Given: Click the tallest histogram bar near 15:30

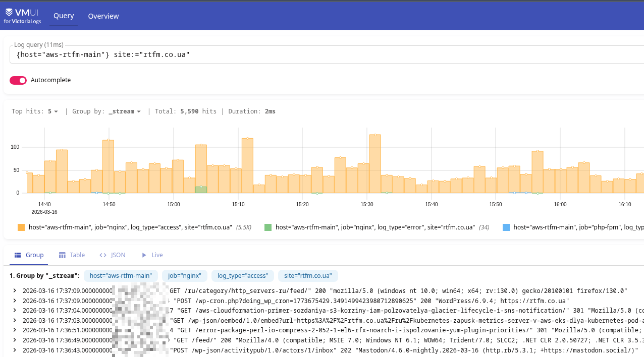Looking at the screenshot, I should point(374,164).
